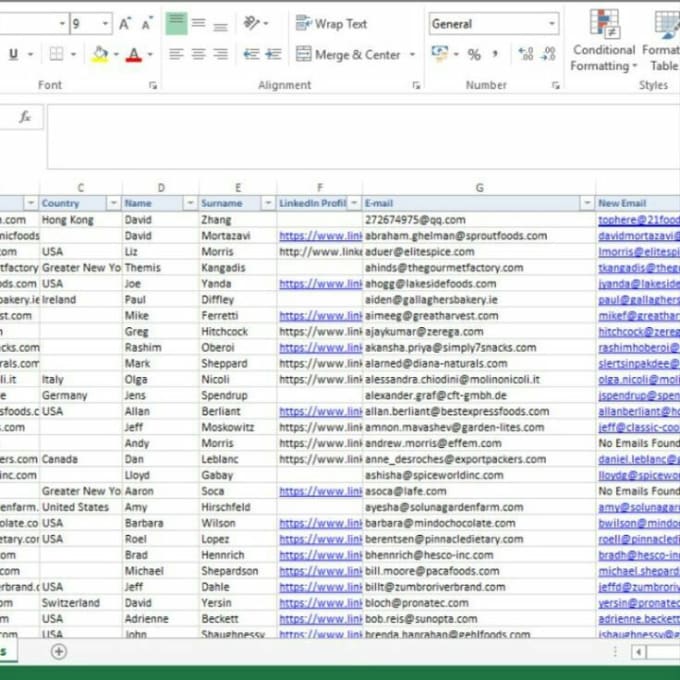680x680 pixels.
Task: Apply percent style
Action: tap(474, 55)
